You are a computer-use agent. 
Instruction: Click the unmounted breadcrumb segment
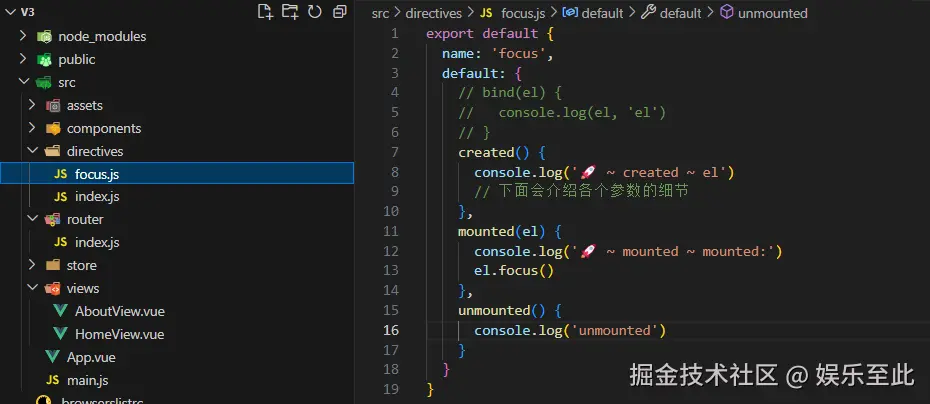pos(772,13)
